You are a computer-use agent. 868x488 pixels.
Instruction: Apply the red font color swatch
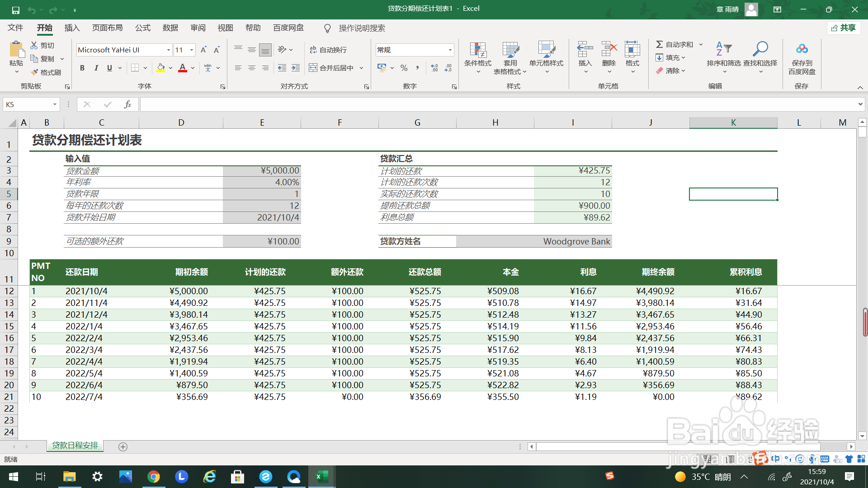click(x=183, y=68)
